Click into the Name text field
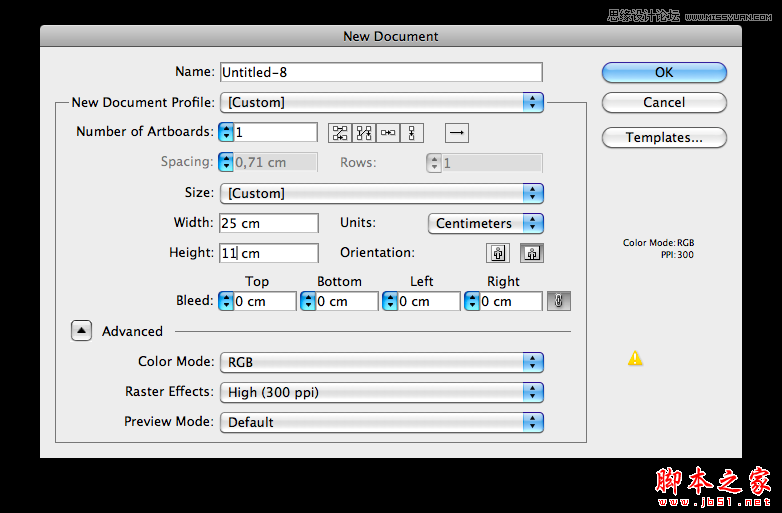Screen dimensions: 782x513 click(381, 72)
